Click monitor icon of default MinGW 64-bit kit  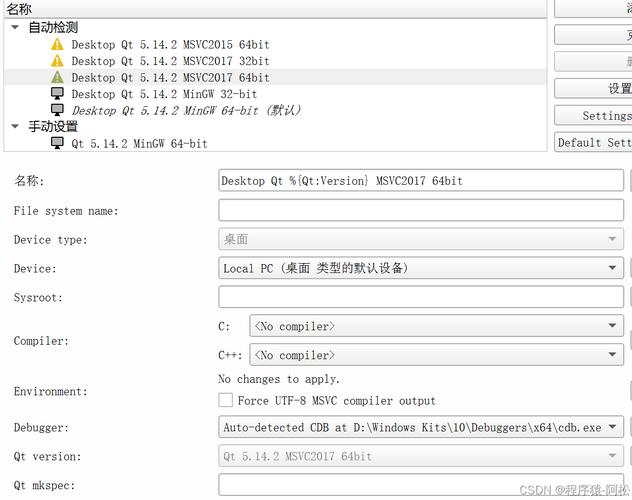click(57, 110)
